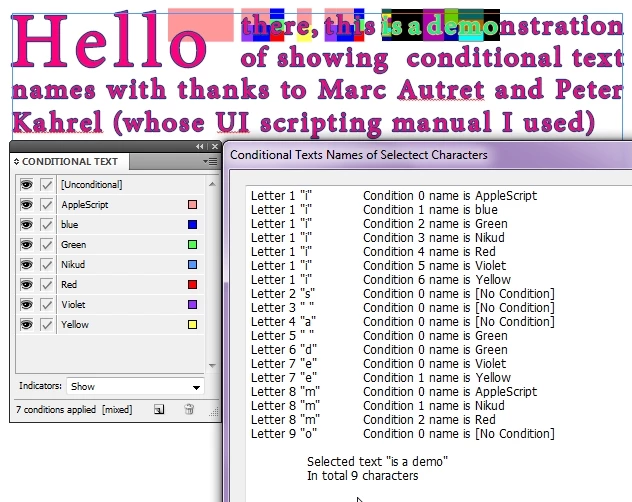Screen dimensions: 632x502
Task: Toggle visibility eye for Yellow condition
Action: (27, 325)
